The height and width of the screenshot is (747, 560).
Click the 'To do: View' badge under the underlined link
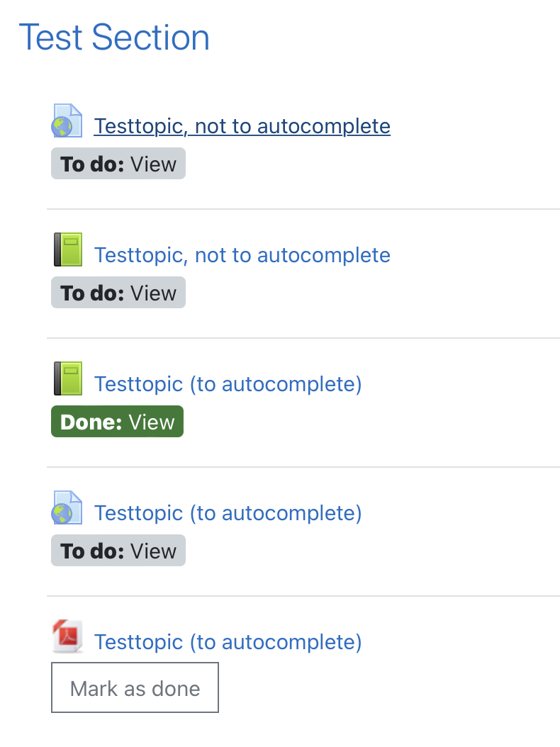click(118, 164)
